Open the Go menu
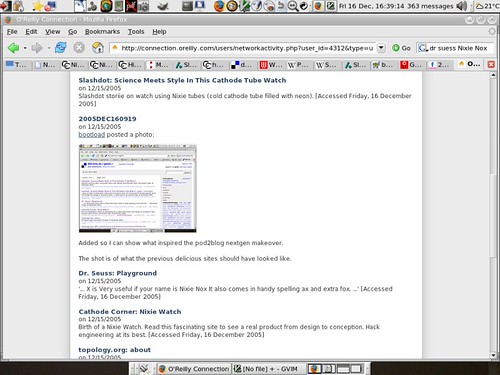 [x=73, y=32]
